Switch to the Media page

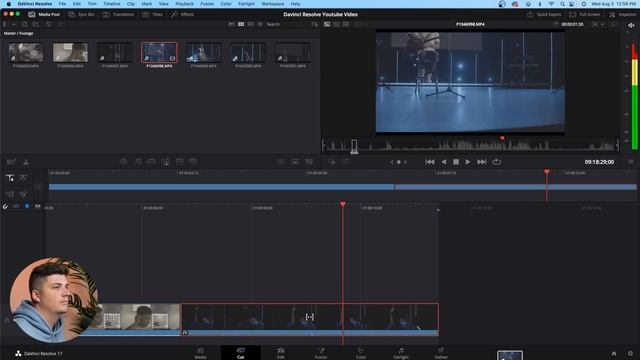click(x=200, y=353)
